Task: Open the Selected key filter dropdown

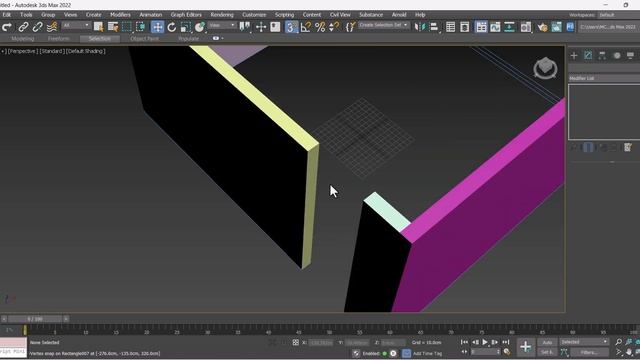Action: tap(584, 342)
